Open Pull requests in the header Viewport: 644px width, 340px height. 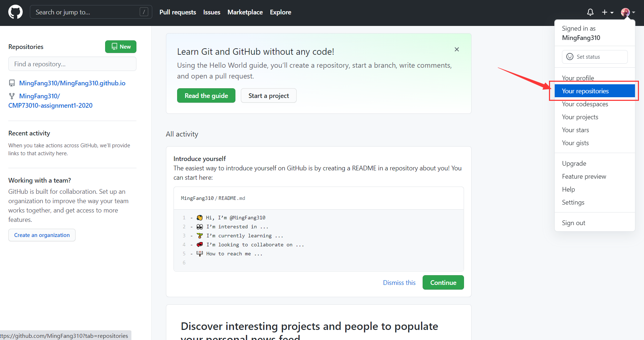pos(178,12)
